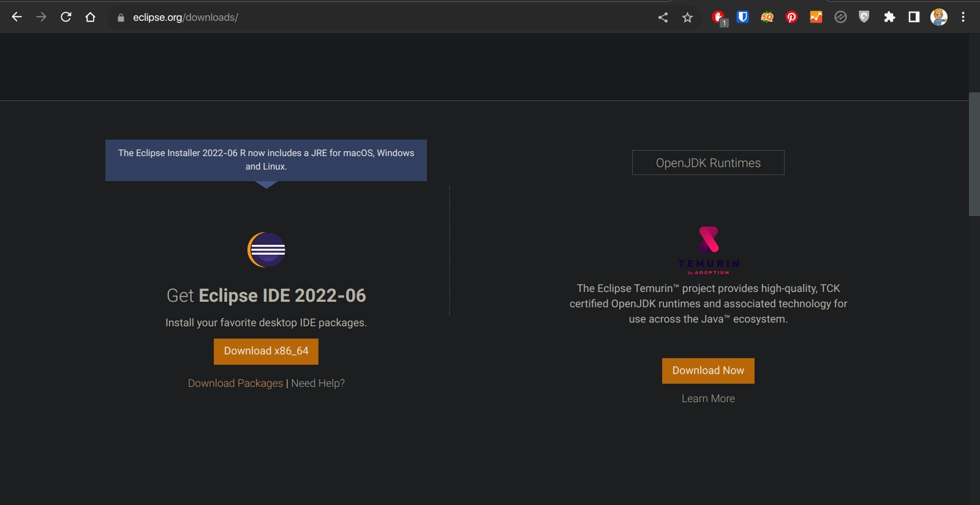Open the Learn More link
The height and width of the screenshot is (505, 980).
point(708,398)
